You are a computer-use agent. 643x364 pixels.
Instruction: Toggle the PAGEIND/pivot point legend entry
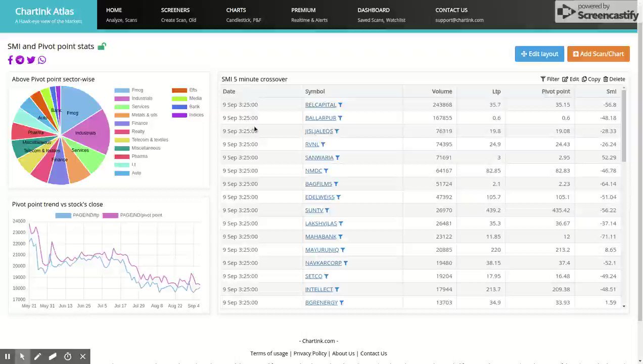click(x=141, y=215)
